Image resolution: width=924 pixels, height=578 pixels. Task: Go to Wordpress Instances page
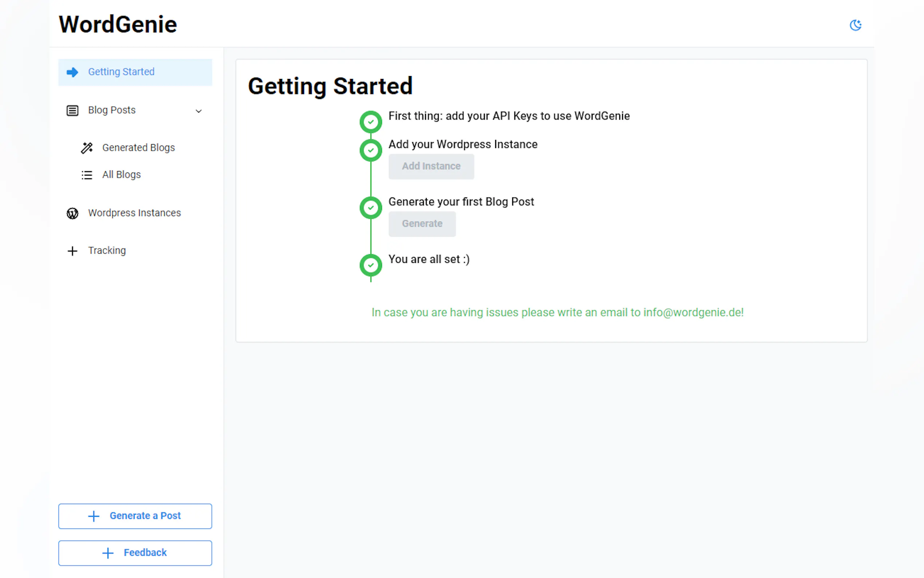point(135,213)
